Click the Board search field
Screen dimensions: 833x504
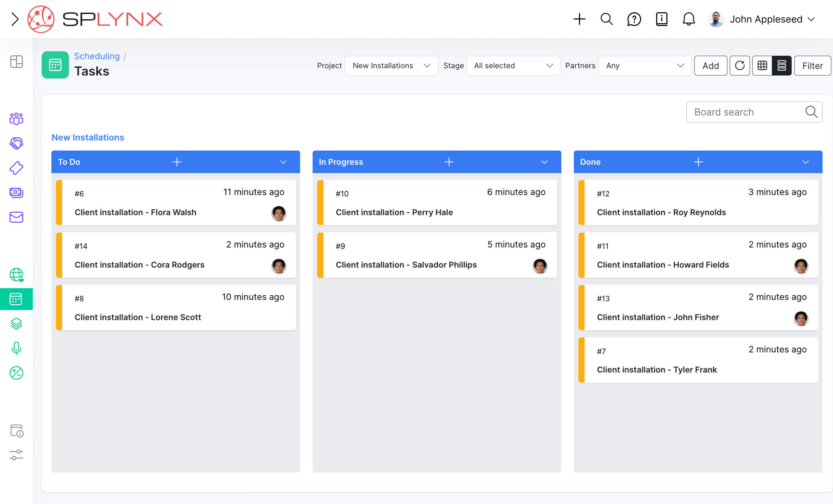click(x=748, y=112)
